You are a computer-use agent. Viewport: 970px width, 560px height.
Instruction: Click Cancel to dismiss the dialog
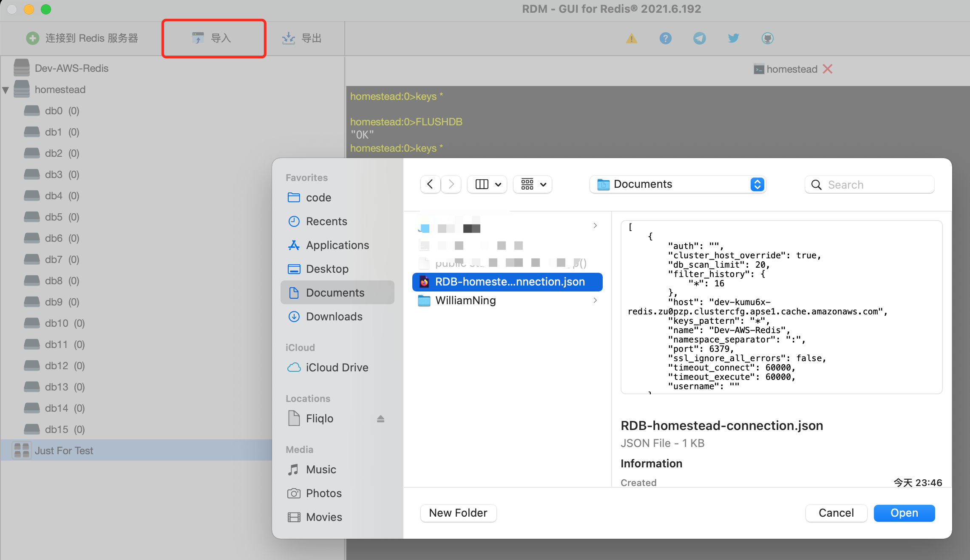pos(836,513)
